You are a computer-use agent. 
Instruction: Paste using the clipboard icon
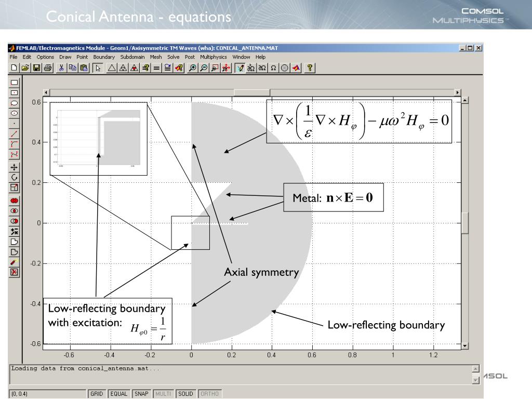point(84,68)
